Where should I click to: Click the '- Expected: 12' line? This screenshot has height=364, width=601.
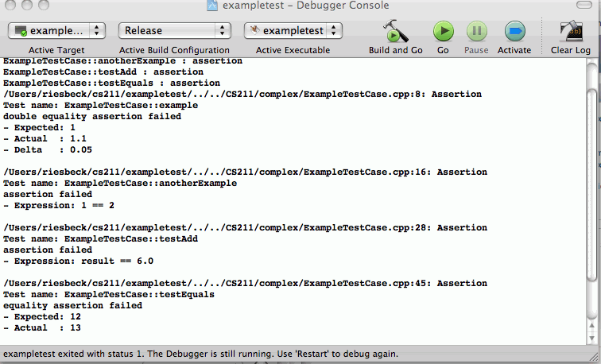(x=42, y=316)
